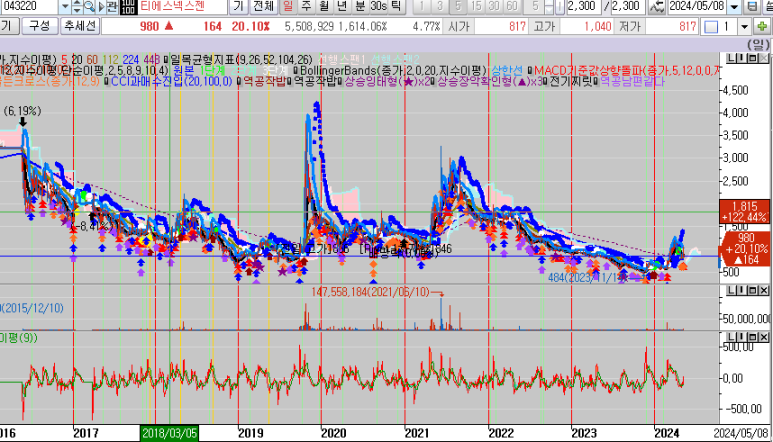Click CCI panel 'L' icon
Viewport: 773px width, 442px height.
tap(732, 337)
